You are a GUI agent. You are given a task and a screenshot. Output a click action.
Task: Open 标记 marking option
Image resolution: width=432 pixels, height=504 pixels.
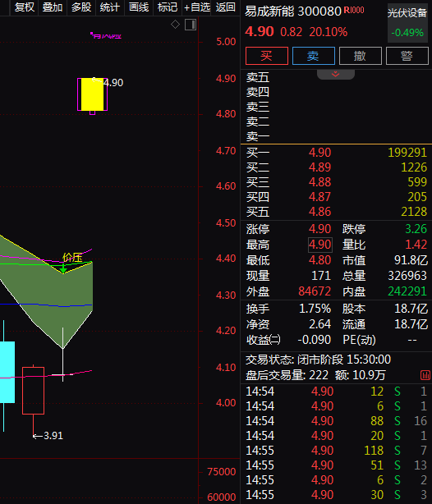(x=168, y=7)
